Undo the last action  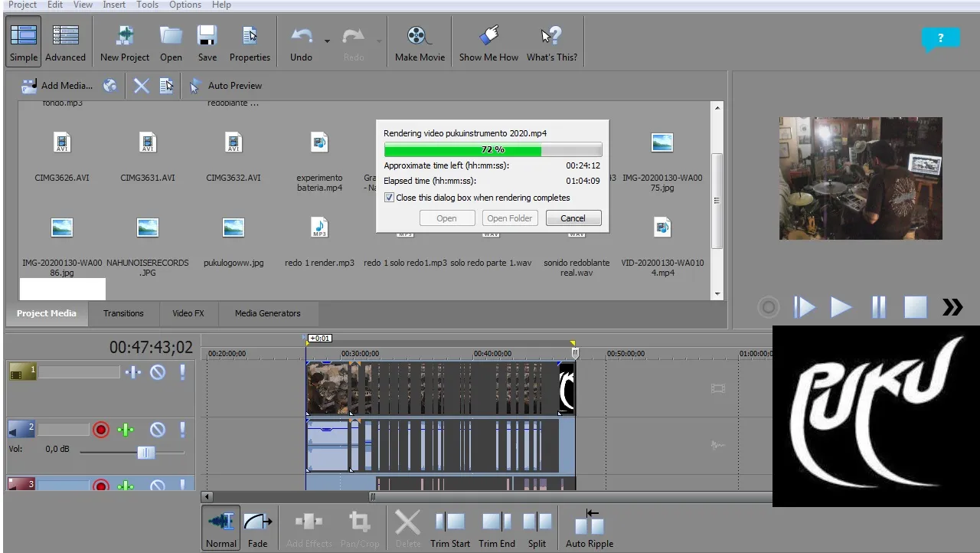[x=302, y=41]
